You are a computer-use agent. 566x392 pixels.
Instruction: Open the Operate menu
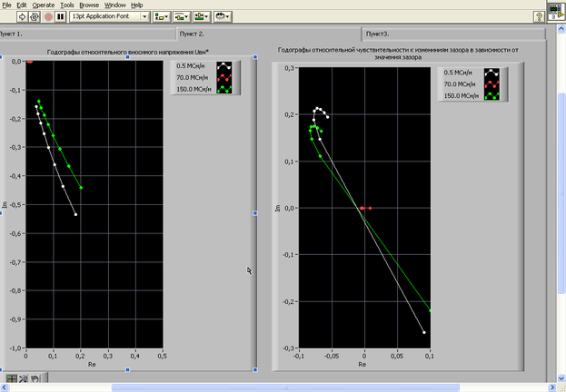(x=44, y=5)
